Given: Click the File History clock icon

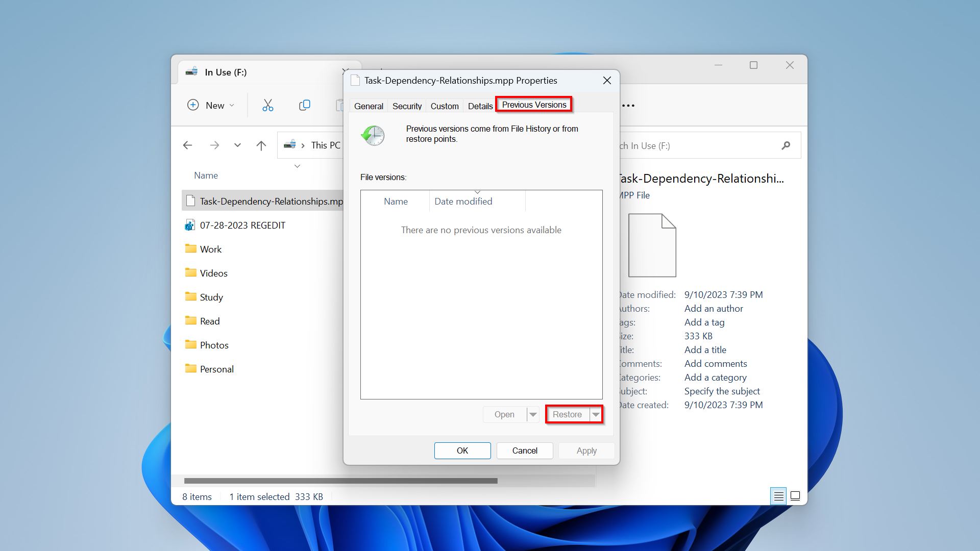Looking at the screenshot, I should pos(372,136).
